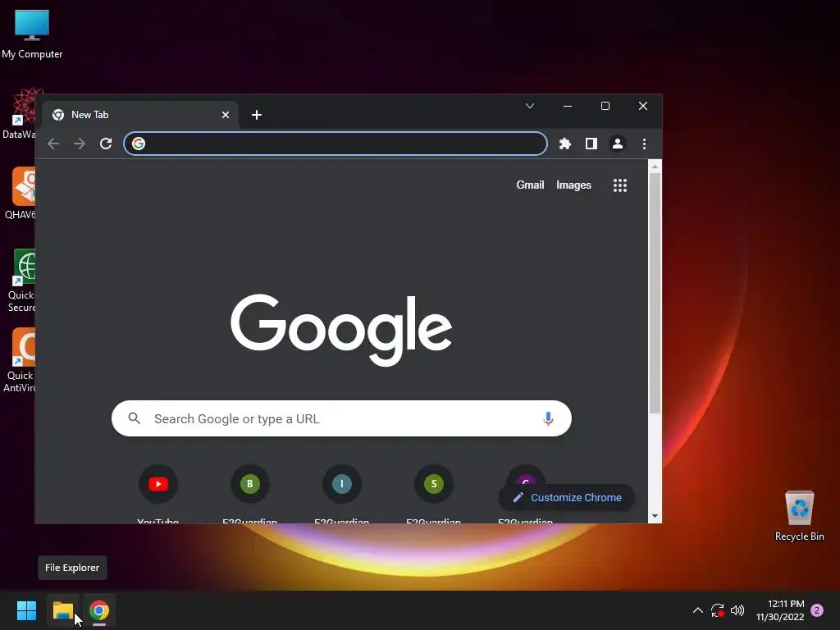Select the QHAV6 desktop icon
Viewport: 840px width, 630px height.
click(x=21, y=193)
